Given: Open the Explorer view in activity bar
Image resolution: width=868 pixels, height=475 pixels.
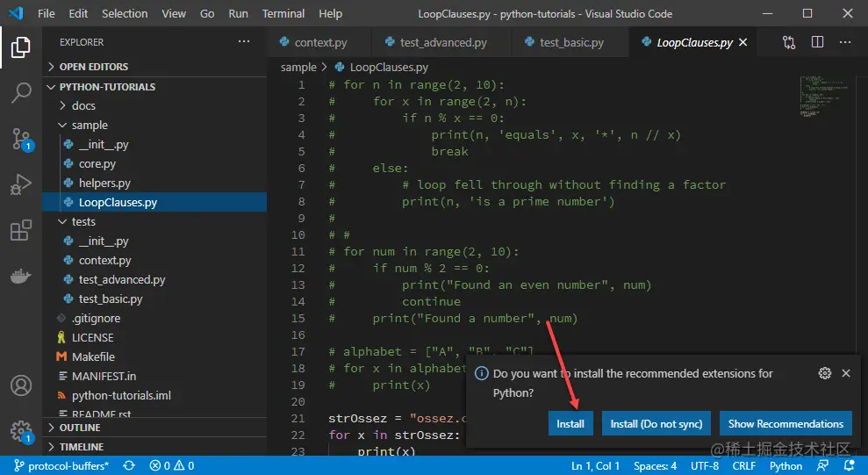Looking at the screenshot, I should 20,47.
